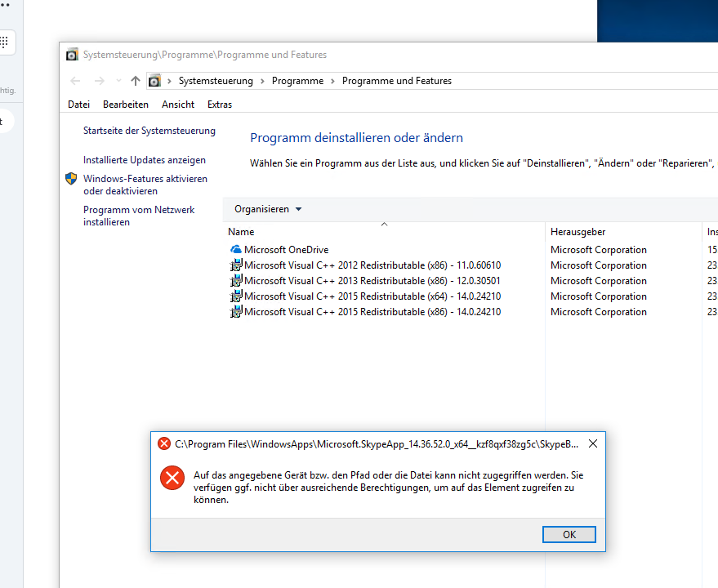This screenshot has height=588, width=718.
Task: Click icon of Visual C++ 2013 Redistributable
Action: (236, 281)
